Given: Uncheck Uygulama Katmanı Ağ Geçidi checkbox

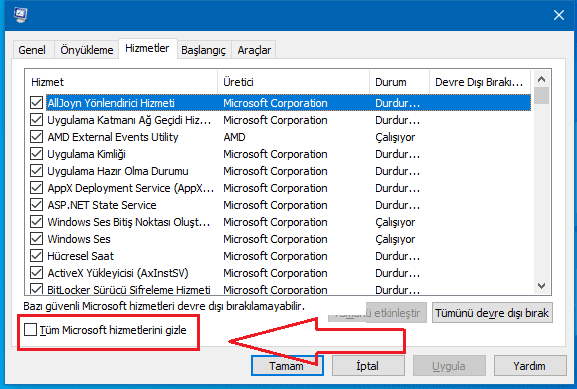Looking at the screenshot, I should pos(36,120).
